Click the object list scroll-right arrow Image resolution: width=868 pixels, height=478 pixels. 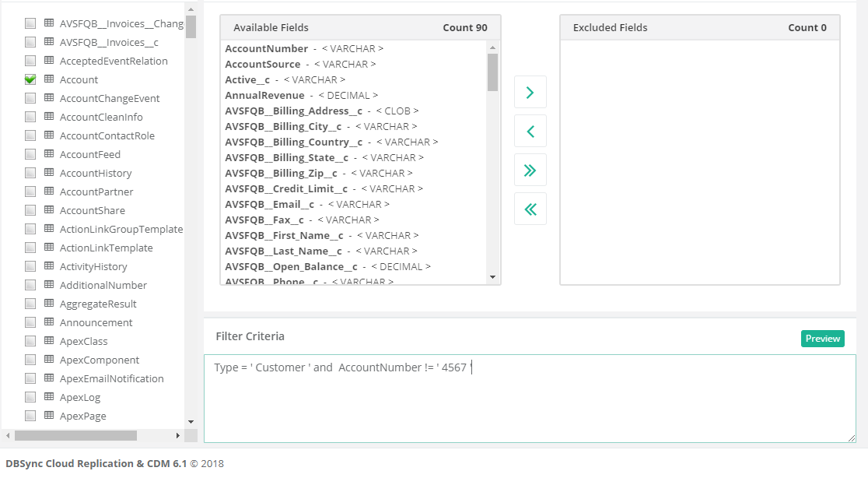[177, 435]
